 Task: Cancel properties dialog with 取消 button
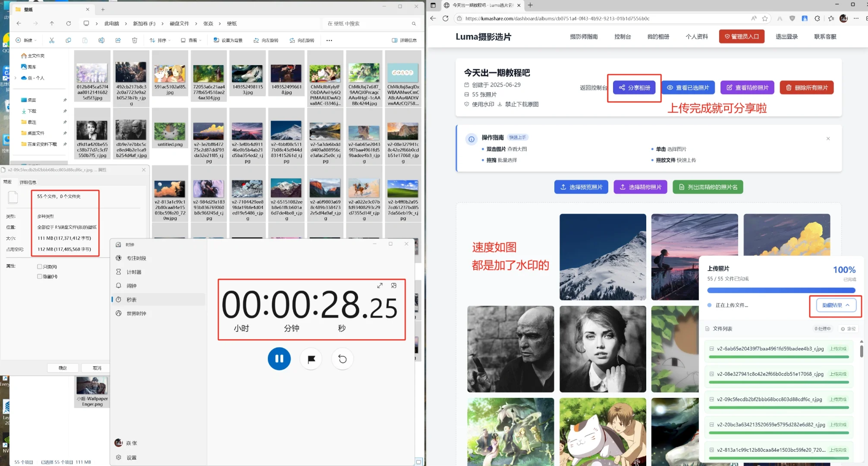click(x=97, y=368)
